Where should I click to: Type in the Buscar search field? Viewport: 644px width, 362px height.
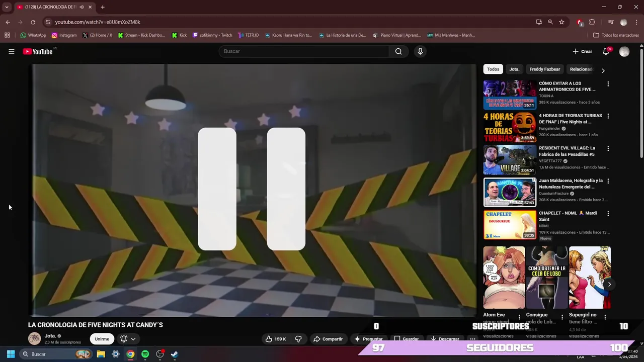pos(304,51)
